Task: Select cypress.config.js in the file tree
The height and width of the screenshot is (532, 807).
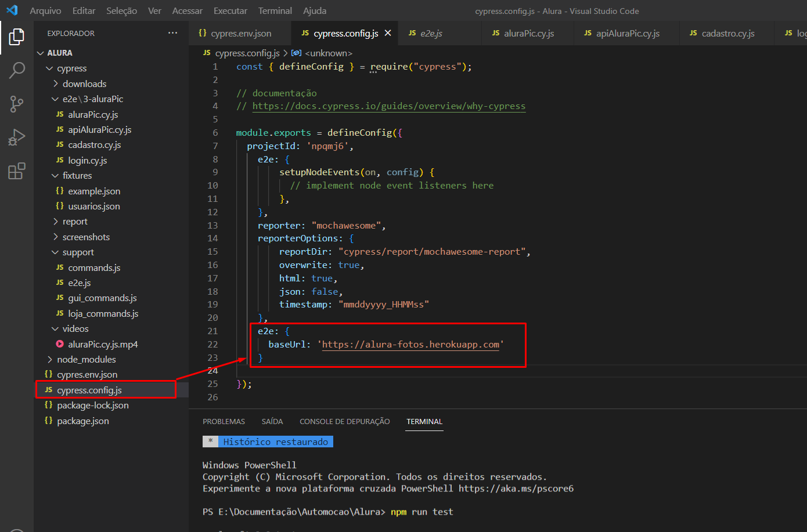Action: 89,390
